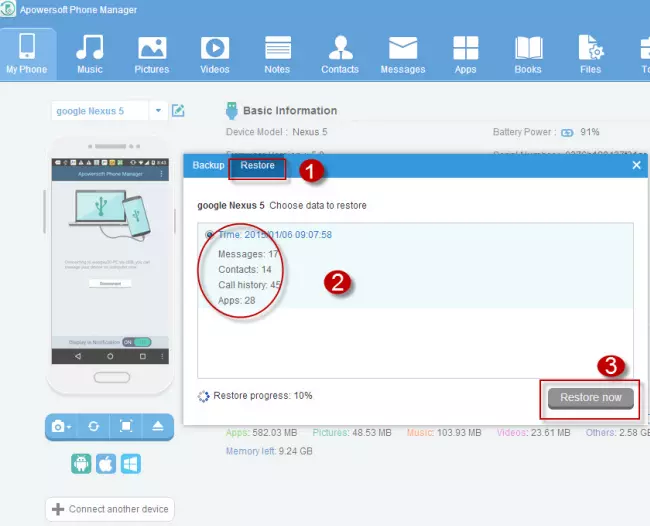The image size is (650, 526).
Task: Click the Videos 23.61 MB storage label
Action: 534,433
